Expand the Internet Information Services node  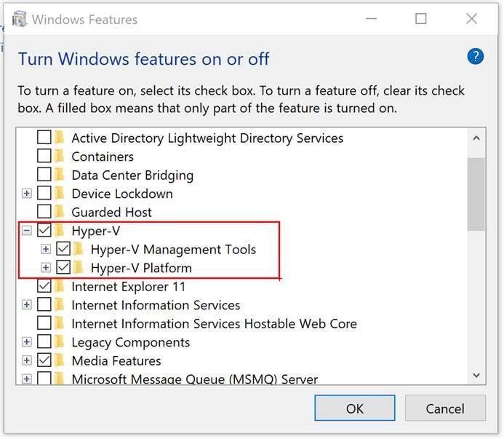point(27,305)
